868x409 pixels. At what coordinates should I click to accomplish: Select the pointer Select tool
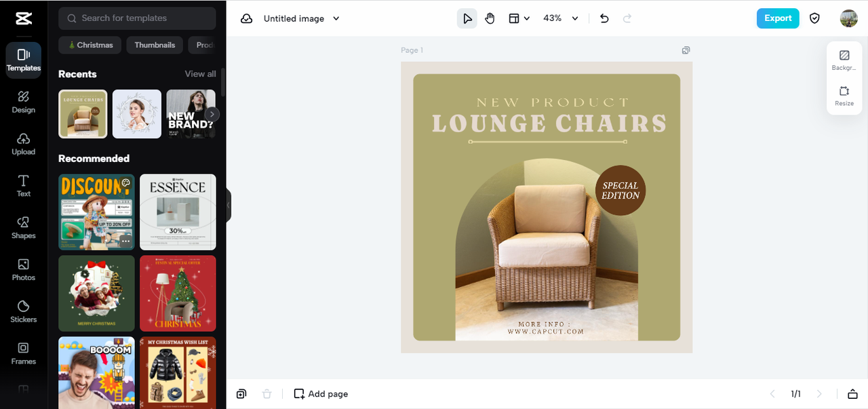[x=467, y=18]
